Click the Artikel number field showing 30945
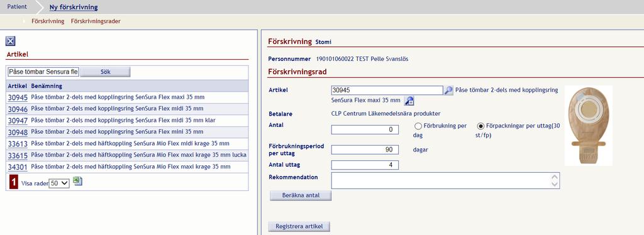Viewport: 644px width, 235px height. [387, 90]
